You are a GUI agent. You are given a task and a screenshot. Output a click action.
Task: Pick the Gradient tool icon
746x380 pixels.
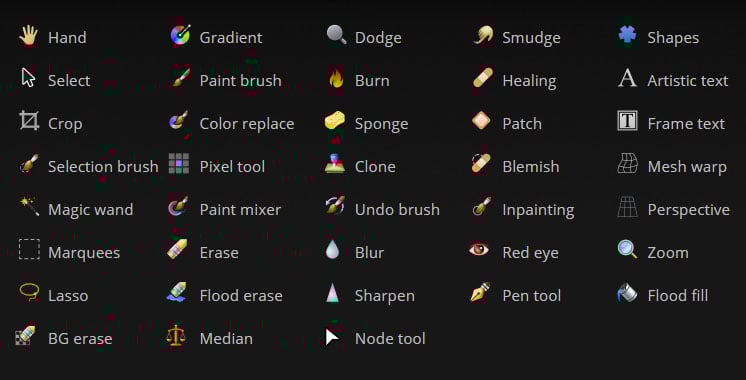(180, 35)
